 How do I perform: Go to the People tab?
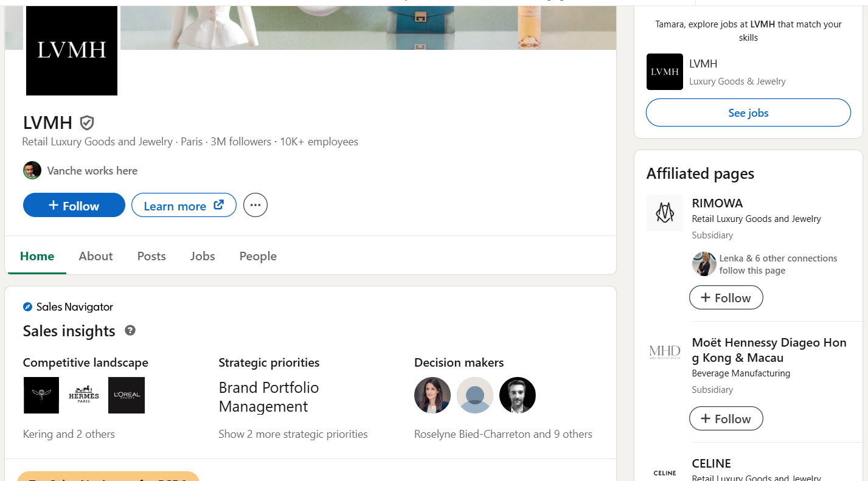tap(258, 256)
